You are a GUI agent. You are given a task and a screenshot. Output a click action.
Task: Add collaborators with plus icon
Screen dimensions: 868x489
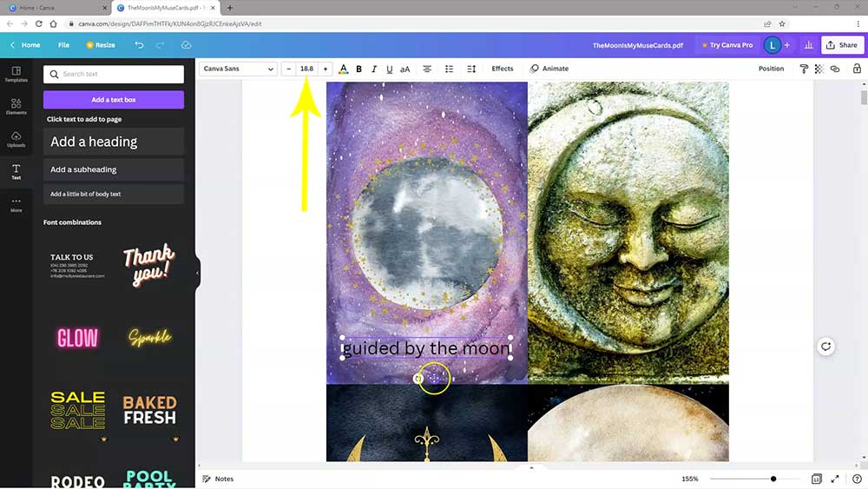tap(787, 45)
